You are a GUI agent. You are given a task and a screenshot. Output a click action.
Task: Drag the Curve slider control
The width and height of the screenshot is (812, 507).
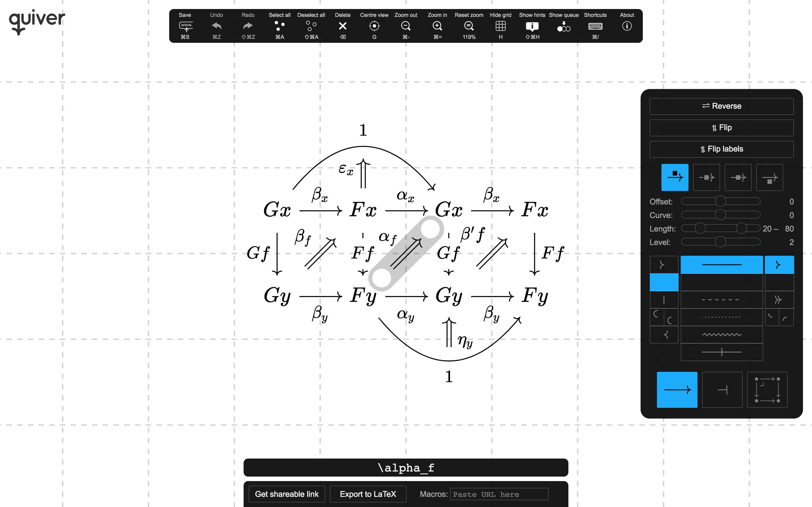pos(720,216)
